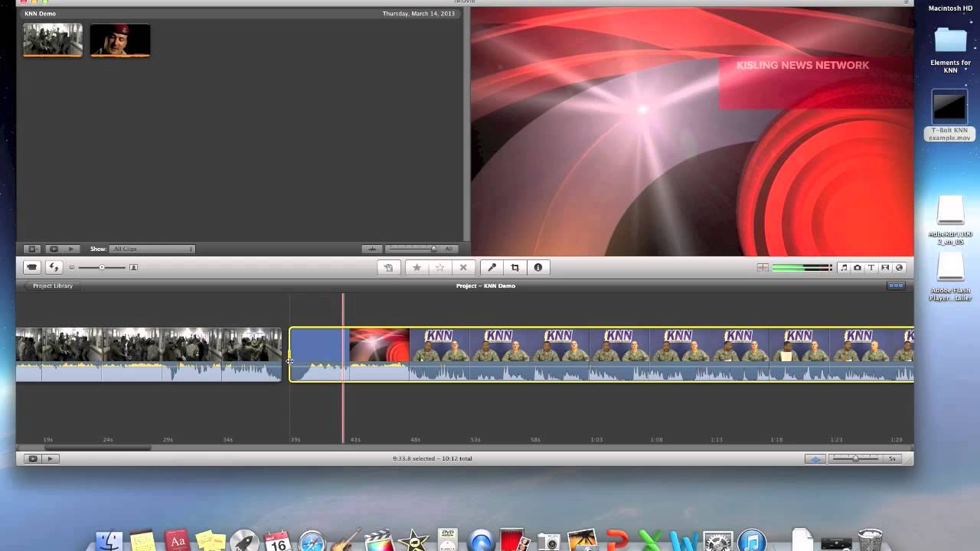Go back to Project Library
The image size is (980, 551).
point(51,285)
